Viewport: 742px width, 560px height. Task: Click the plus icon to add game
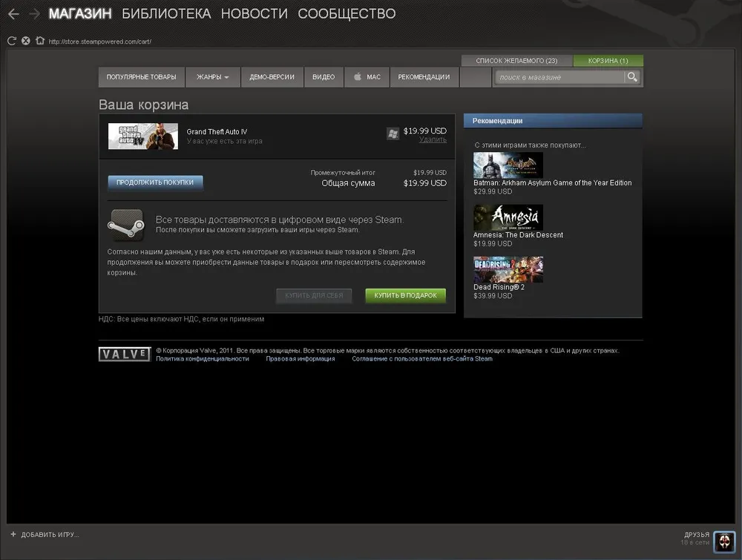[13, 534]
